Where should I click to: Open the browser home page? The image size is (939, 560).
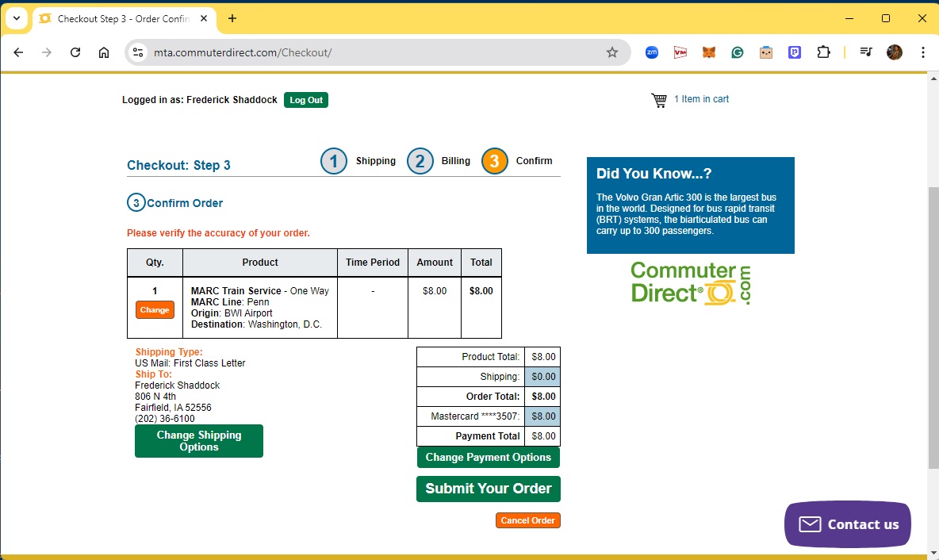tap(104, 52)
